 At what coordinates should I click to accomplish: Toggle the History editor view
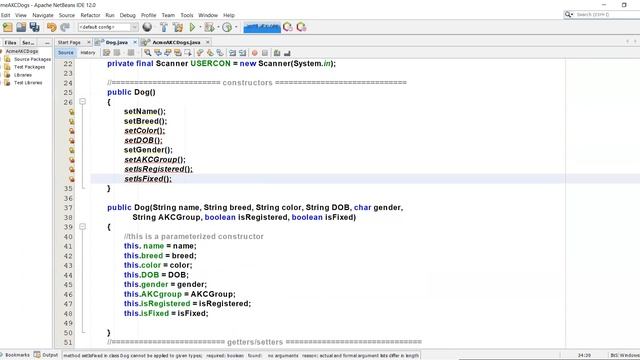click(88, 53)
